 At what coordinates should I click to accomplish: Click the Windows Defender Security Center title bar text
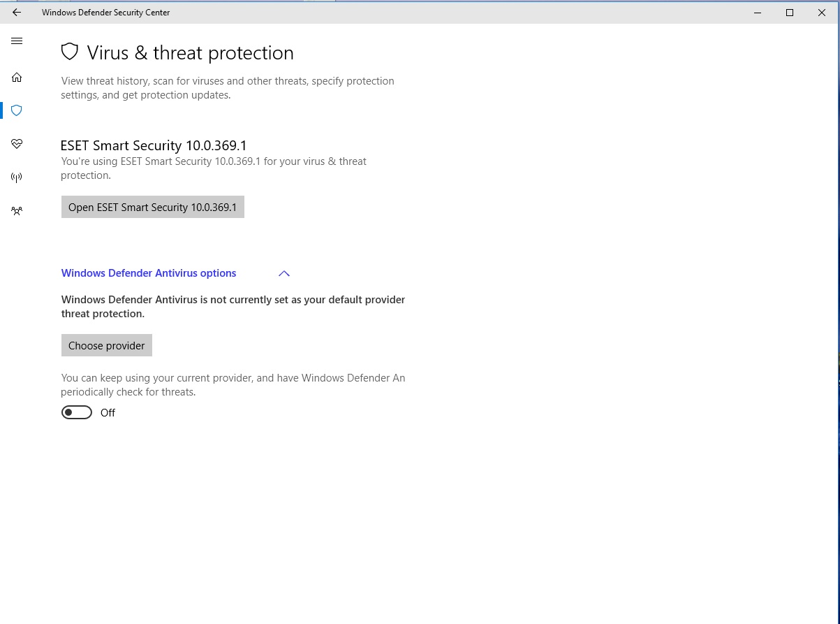point(105,13)
